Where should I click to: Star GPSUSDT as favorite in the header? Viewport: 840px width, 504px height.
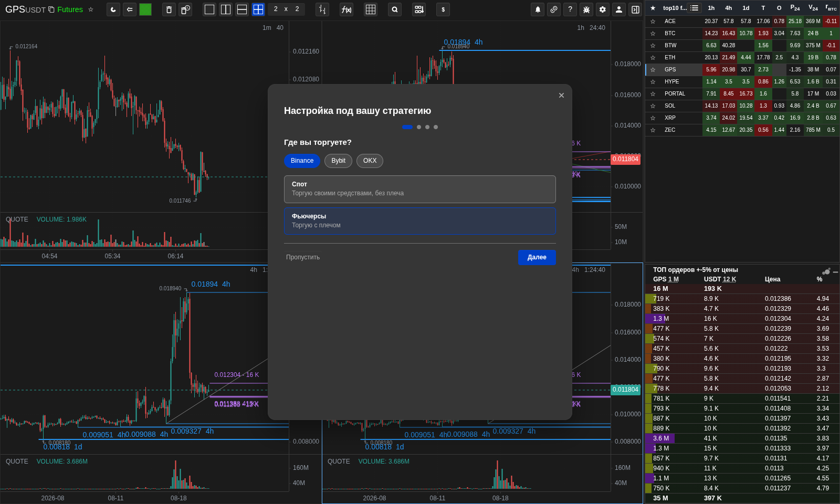pyautogui.click(x=91, y=9)
